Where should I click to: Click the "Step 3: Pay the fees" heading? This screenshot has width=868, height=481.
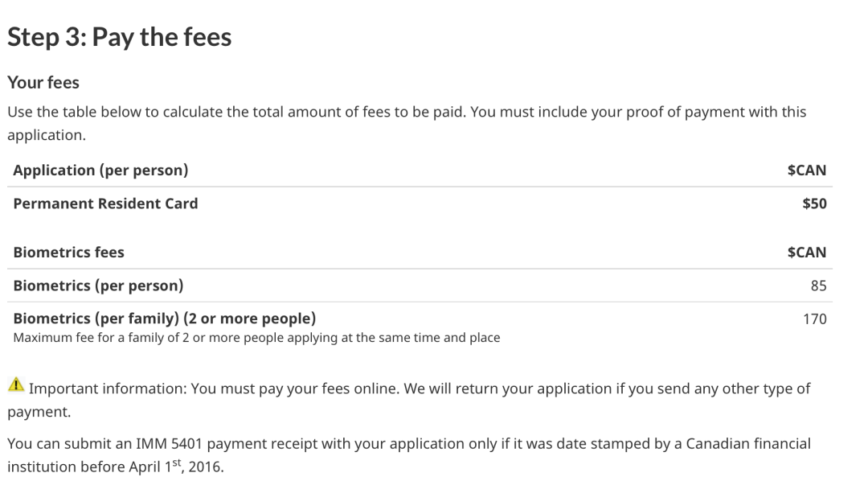(119, 37)
